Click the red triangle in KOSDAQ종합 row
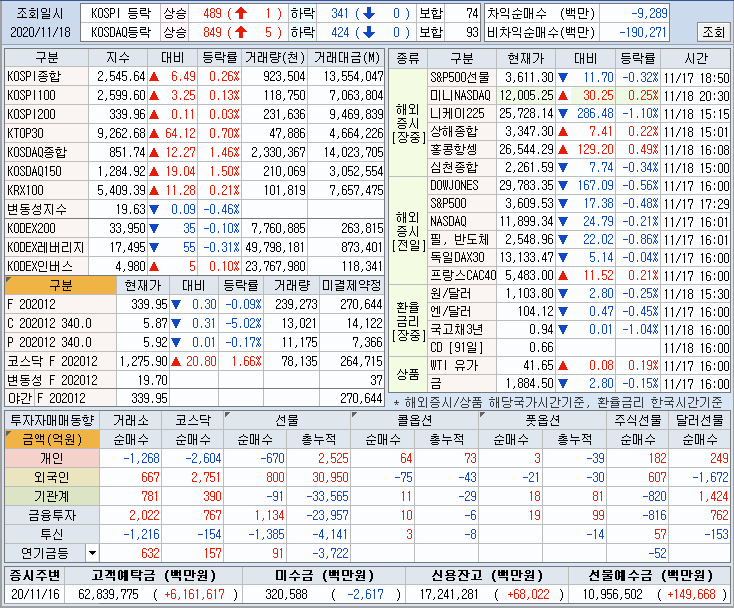The height and width of the screenshot is (608, 734). pos(154,153)
